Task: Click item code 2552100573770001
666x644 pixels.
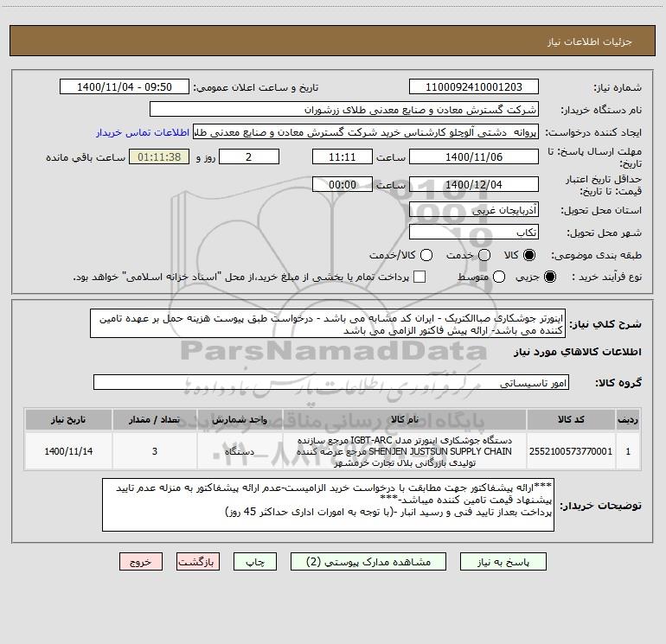Action: pos(571,451)
